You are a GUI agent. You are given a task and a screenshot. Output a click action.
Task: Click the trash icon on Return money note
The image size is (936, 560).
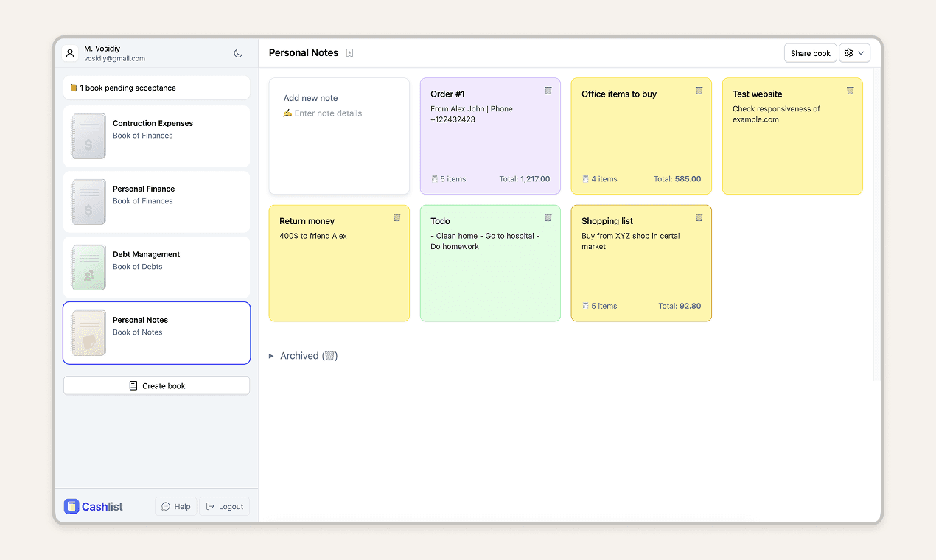[x=397, y=217]
